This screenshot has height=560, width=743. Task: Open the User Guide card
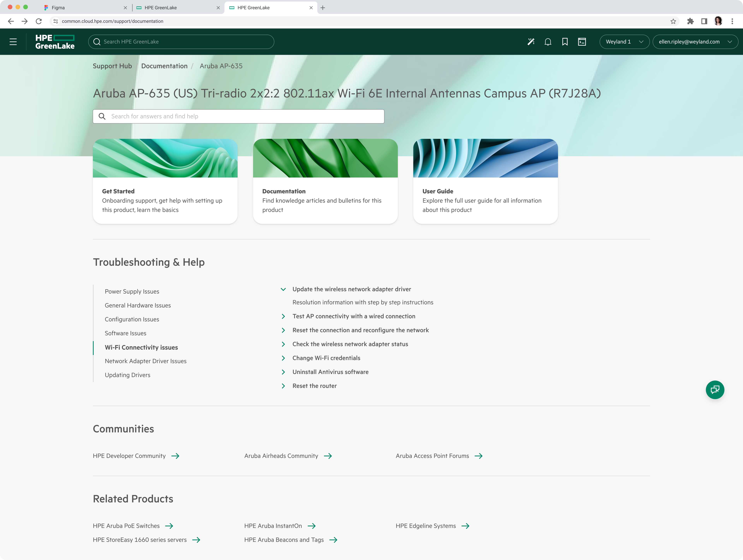click(485, 181)
